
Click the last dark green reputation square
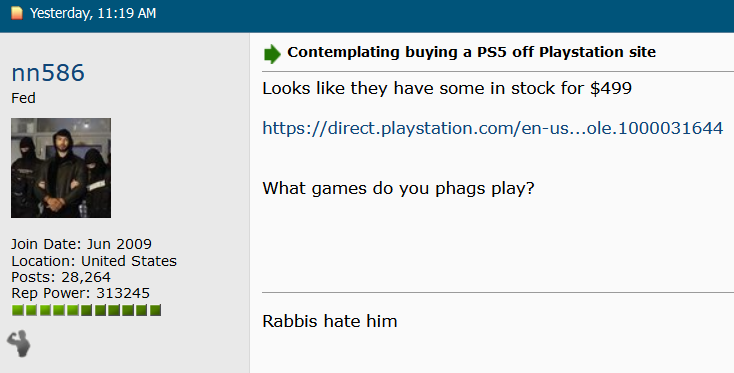coord(155,310)
